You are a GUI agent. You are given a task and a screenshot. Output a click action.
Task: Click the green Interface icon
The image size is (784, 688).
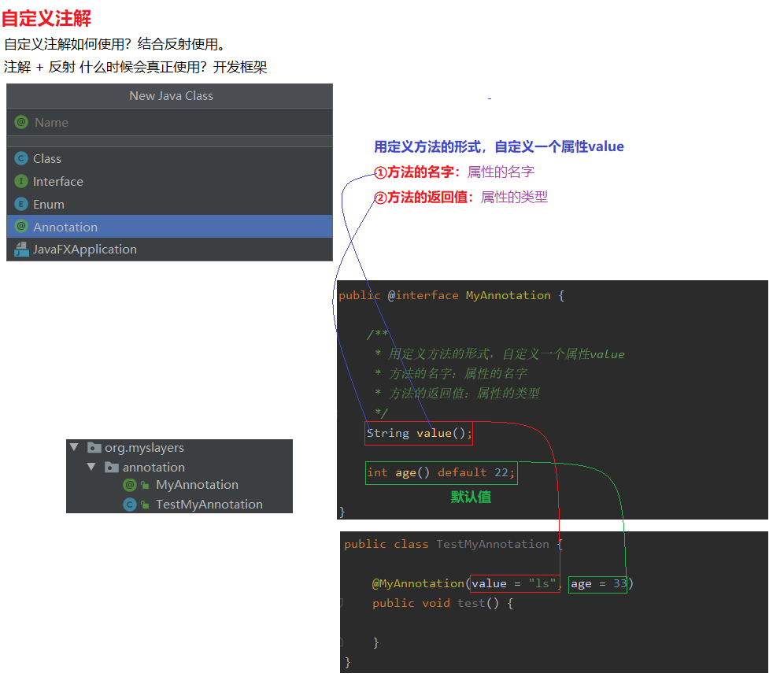21,181
